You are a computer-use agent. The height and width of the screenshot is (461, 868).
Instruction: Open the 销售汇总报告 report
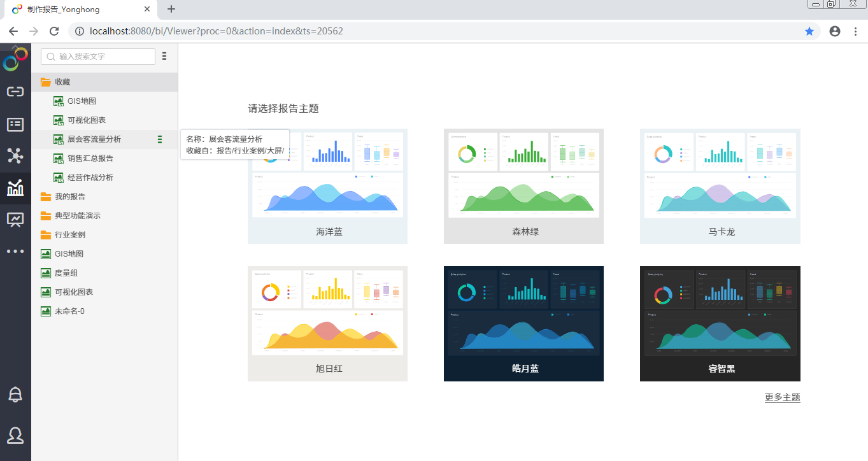click(90, 159)
